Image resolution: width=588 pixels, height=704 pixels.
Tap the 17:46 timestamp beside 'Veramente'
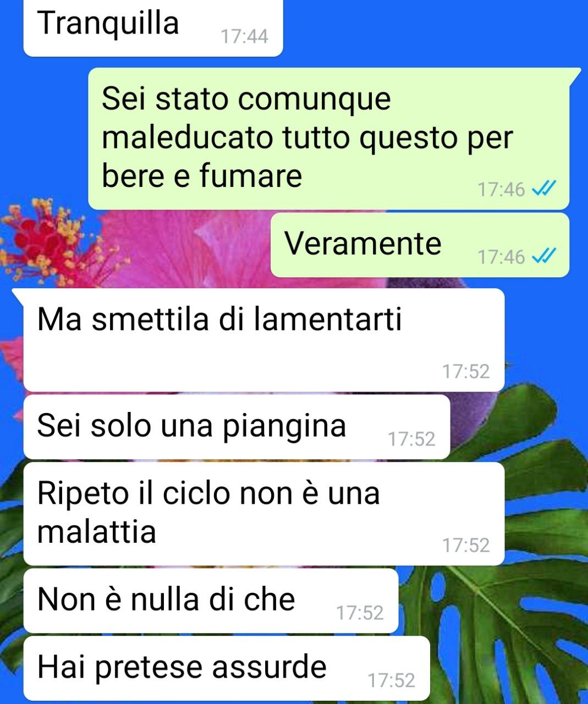click(501, 257)
